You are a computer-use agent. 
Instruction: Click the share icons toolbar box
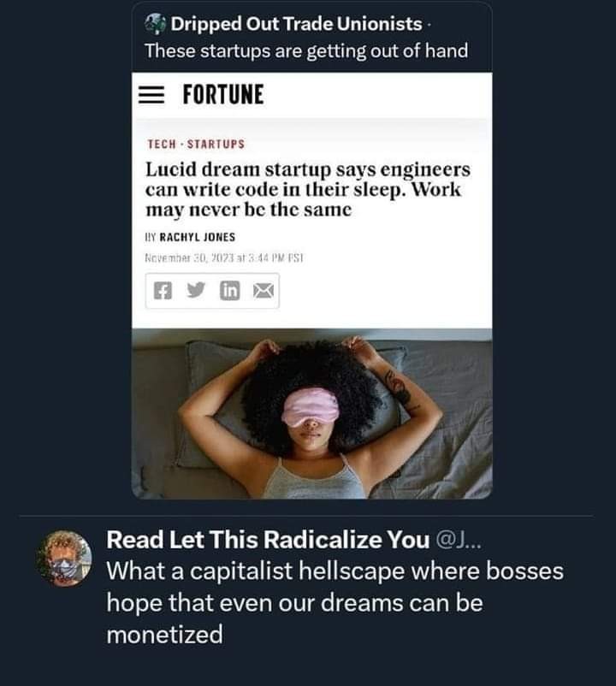click(x=212, y=291)
